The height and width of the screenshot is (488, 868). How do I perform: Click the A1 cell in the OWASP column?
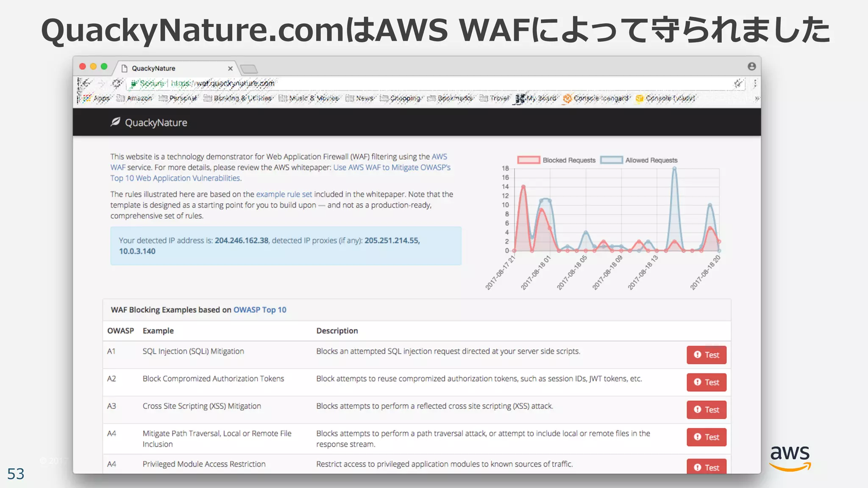[111, 351]
